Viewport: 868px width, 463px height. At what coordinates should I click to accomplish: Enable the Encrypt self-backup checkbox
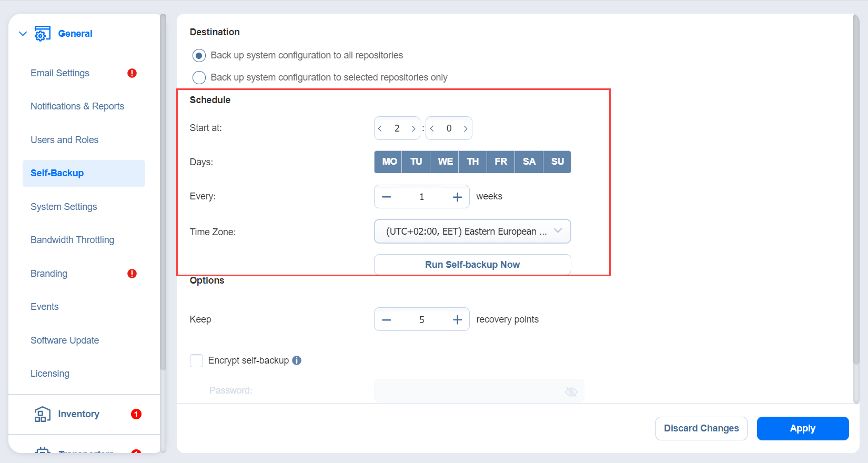(196, 360)
